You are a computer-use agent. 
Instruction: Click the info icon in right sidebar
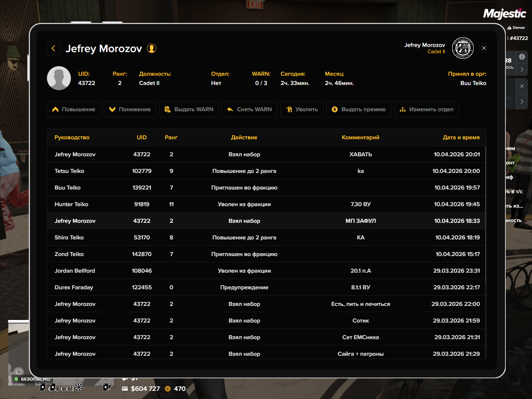(x=522, y=57)
